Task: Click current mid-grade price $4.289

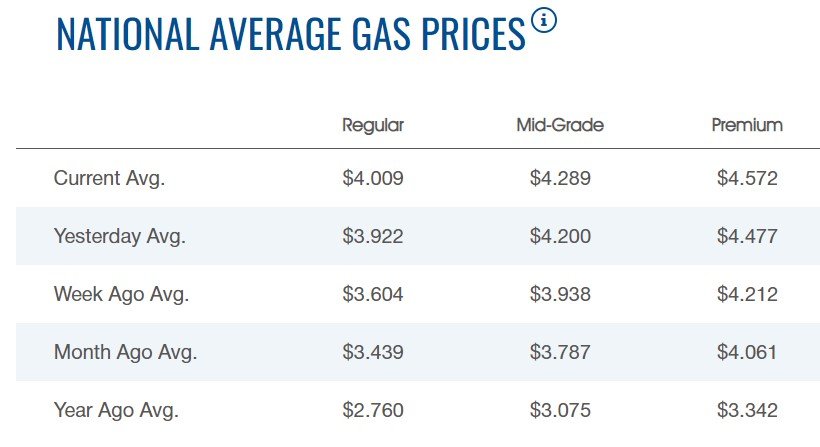Action: [560, 179]
